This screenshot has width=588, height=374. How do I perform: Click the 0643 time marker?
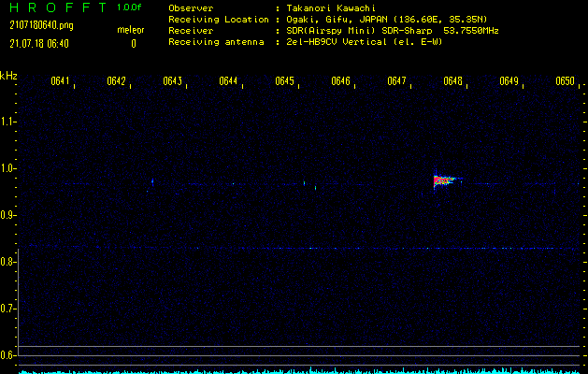(x=173, y=81)
